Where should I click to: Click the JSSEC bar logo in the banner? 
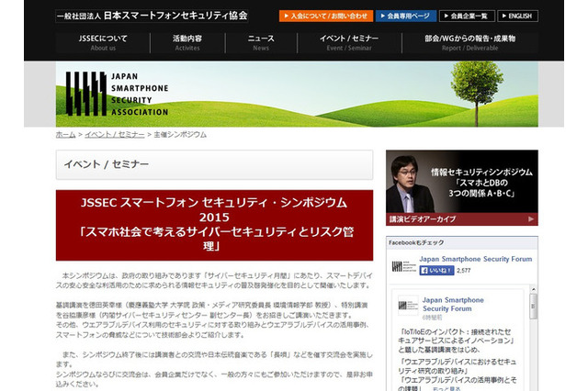[85, 94]
